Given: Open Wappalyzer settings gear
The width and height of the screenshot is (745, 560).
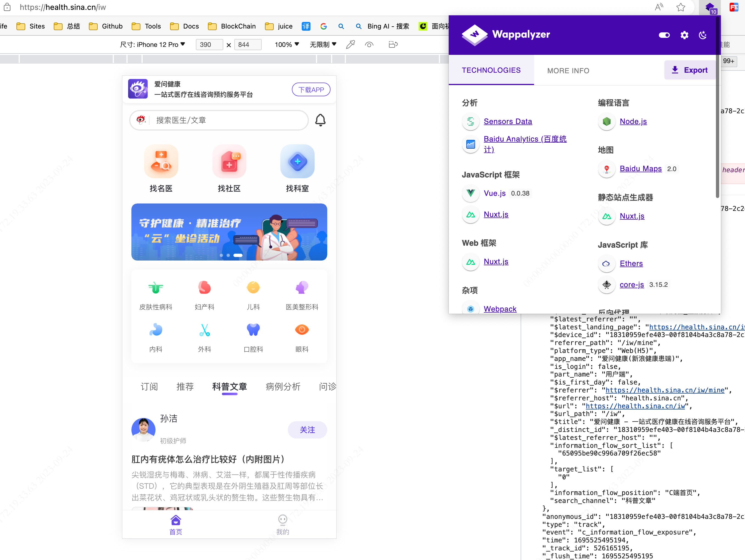Looking at the screenshot, I should point(684,35).
